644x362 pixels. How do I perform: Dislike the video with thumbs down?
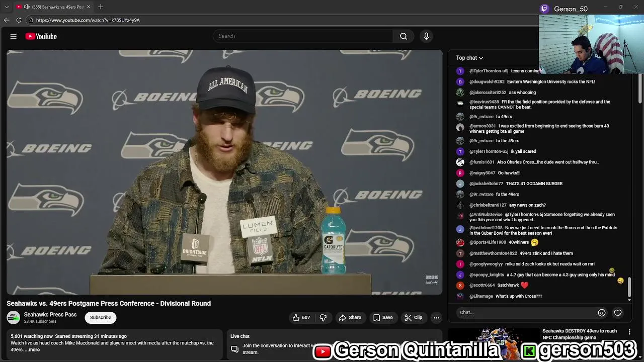click(323, 318)
